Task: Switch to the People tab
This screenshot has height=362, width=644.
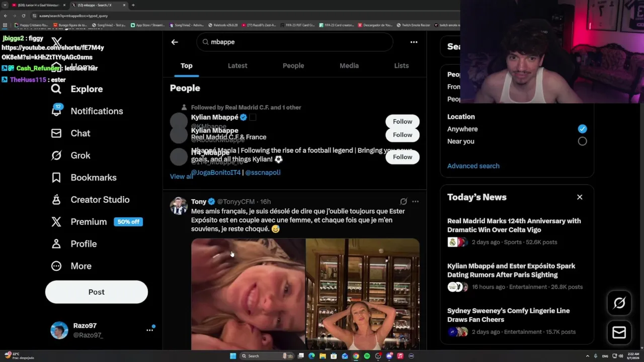Action: coord(293,66)
